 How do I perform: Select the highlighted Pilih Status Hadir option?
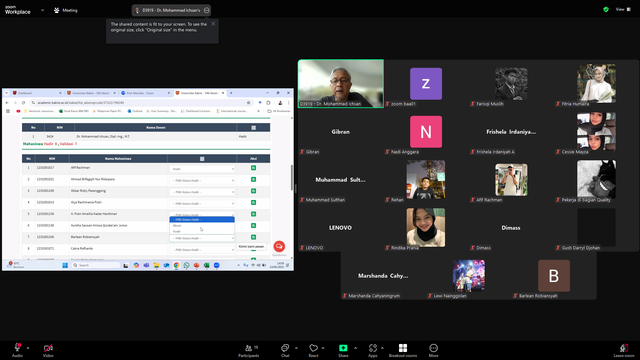pos(202,220)
